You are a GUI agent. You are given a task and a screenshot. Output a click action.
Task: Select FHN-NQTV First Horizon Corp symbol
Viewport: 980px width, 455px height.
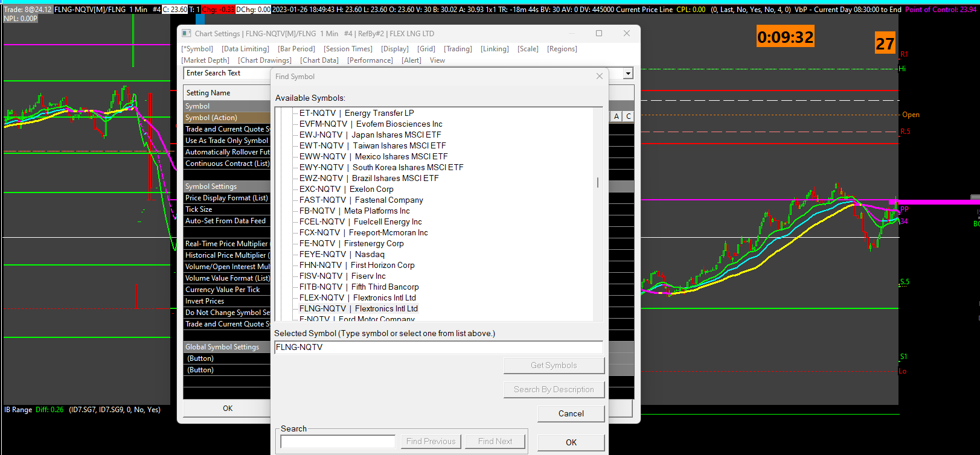[357, 265]
